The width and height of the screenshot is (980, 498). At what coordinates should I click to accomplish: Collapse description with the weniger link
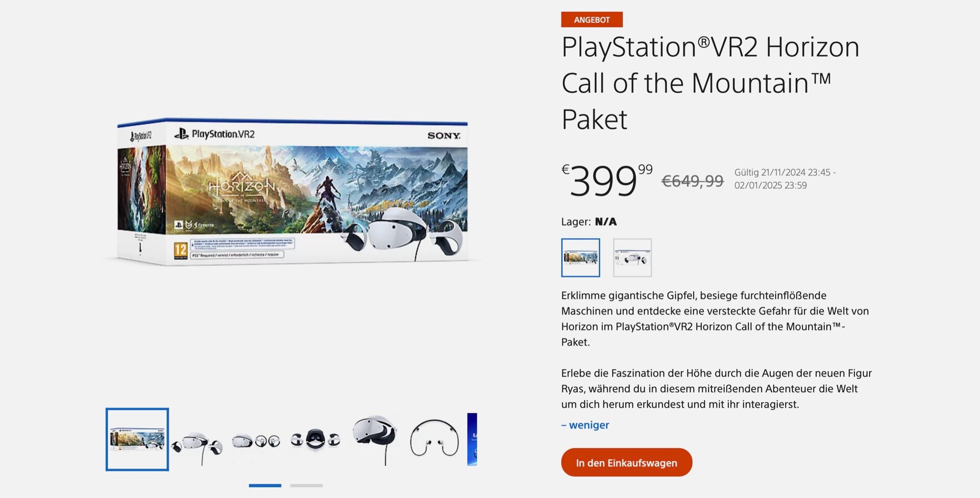585,425
